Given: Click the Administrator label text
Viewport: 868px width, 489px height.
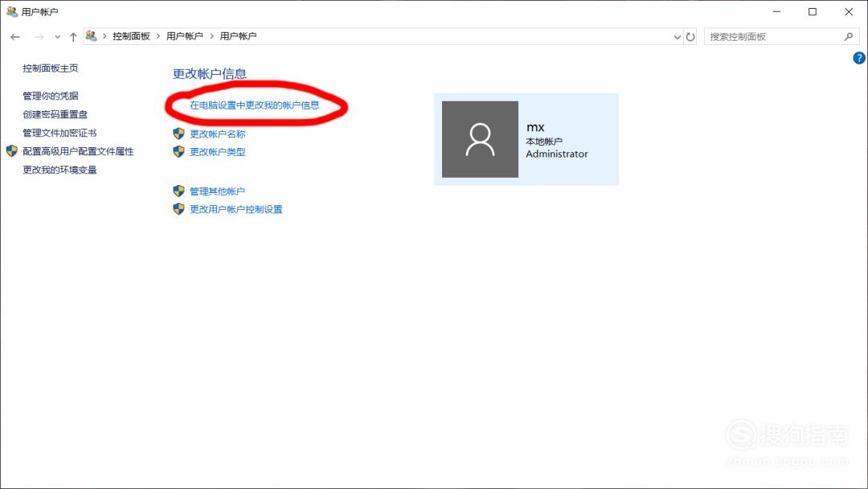Looking at the screenshot, I should (557, 154).
